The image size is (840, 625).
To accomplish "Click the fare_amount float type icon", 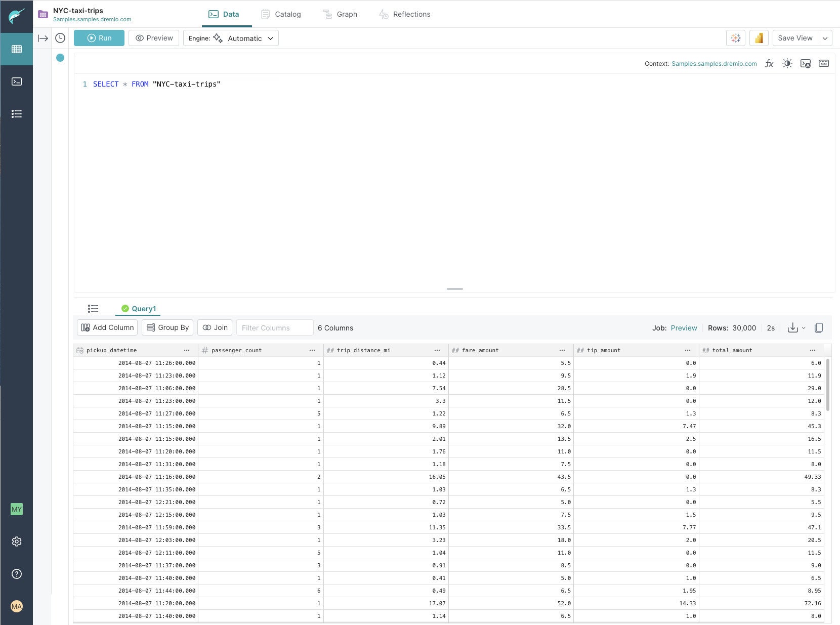I will 455,350.
